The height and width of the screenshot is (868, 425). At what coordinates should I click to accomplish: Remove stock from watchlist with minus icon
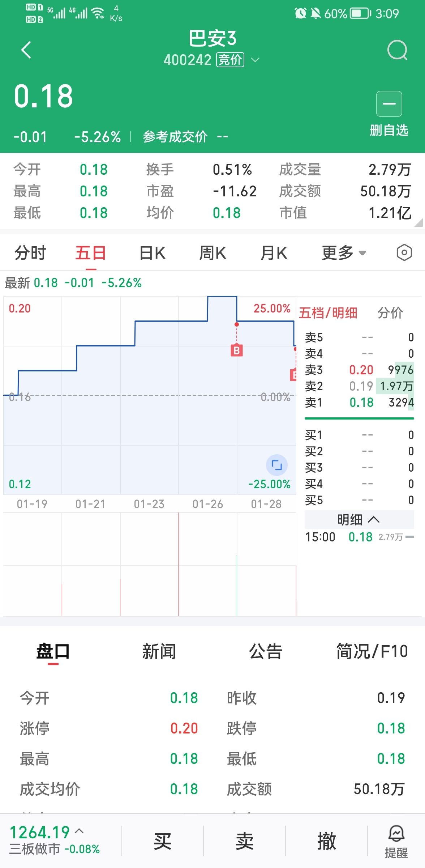389,104
